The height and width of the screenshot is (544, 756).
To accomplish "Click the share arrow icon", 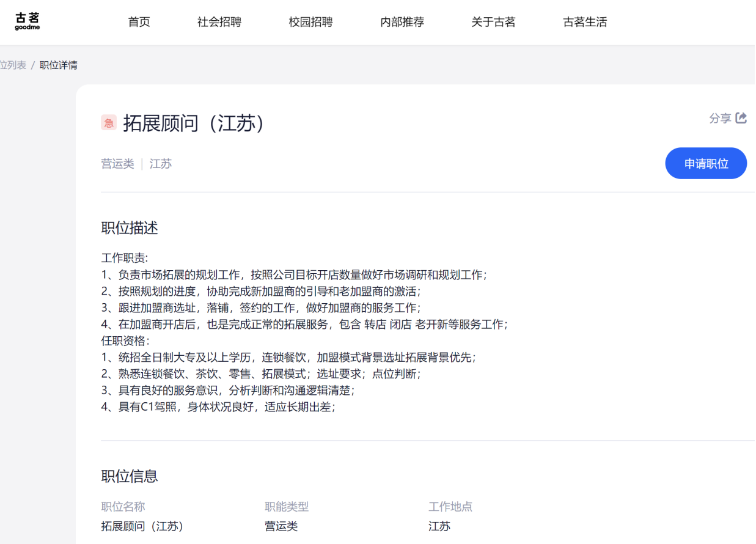I will tap(741, 118).
